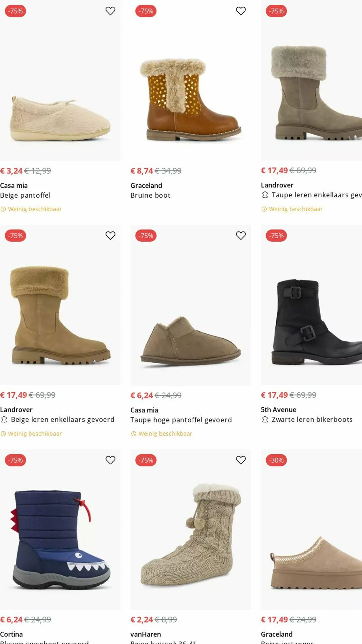Click clock icon under Taupe hoge pantoffel
The height and width of the screenshot is (644, 362).
(134, 433)
